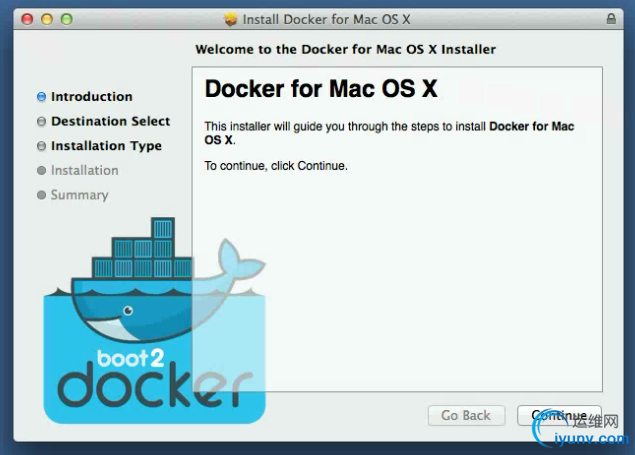Select the Summary step
Screen dimensions: 635x455
(x=79, y=195)
